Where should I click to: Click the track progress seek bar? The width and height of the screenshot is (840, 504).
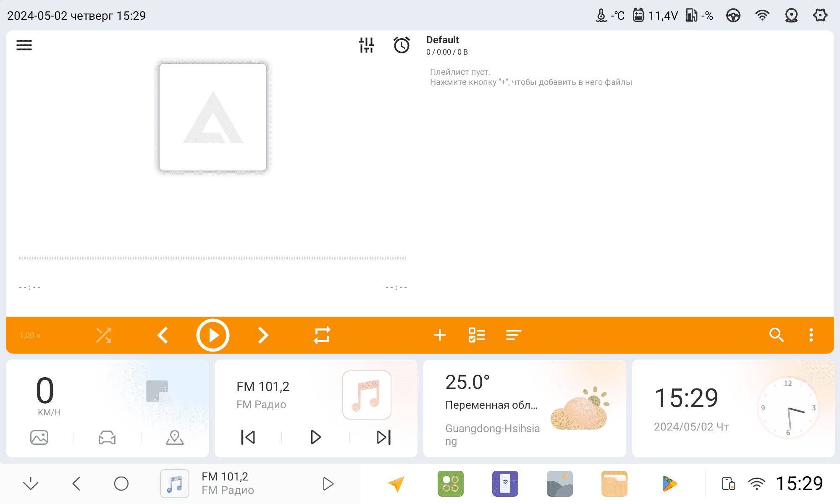coord(213,258)
